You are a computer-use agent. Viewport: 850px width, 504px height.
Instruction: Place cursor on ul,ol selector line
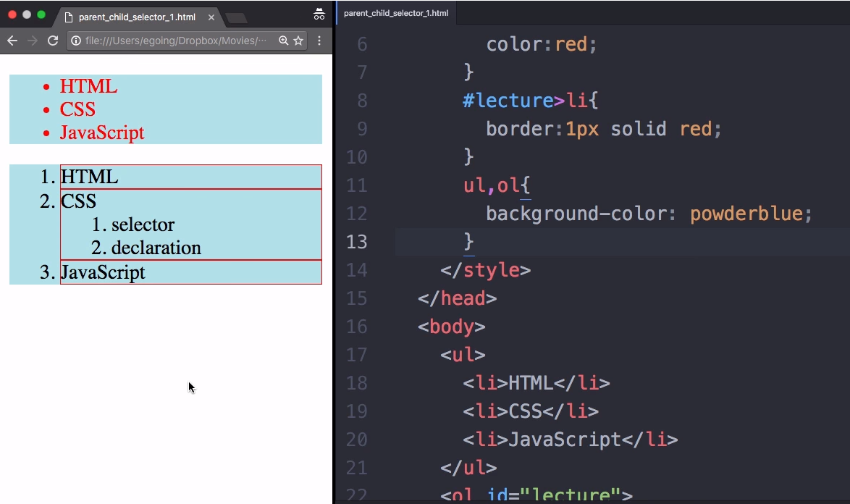(x=497, y=185)
